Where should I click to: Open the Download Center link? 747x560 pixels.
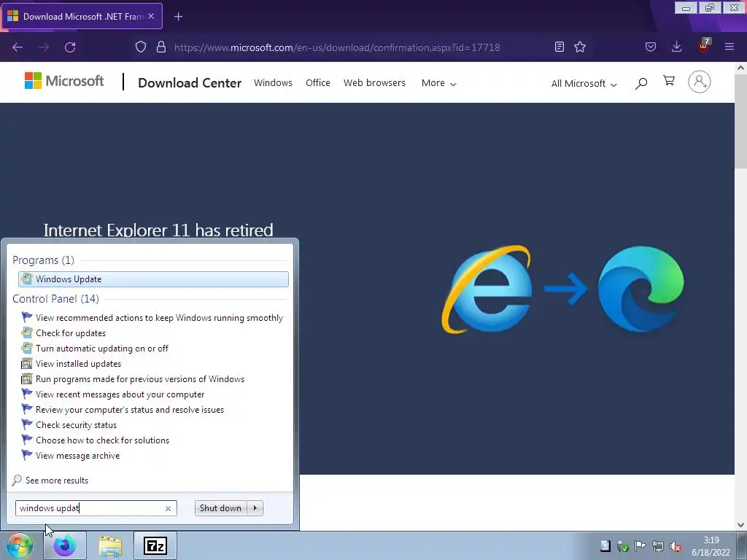tap(190, 83)
